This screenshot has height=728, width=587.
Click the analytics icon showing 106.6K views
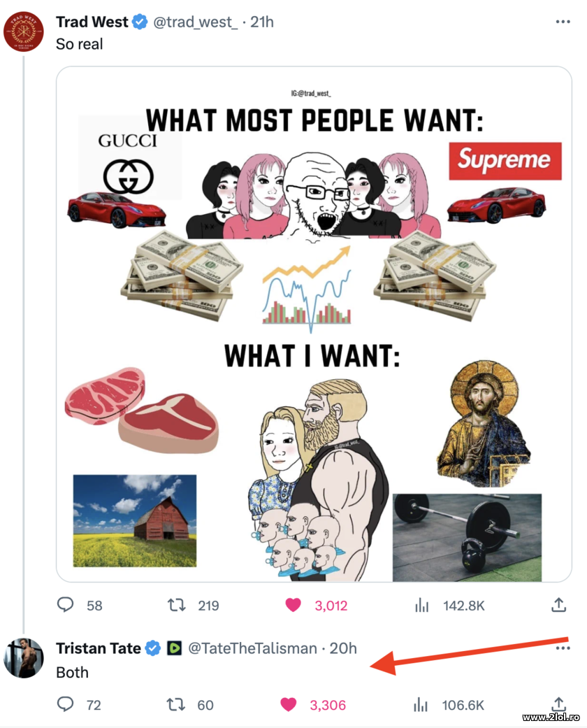[421, 705]
